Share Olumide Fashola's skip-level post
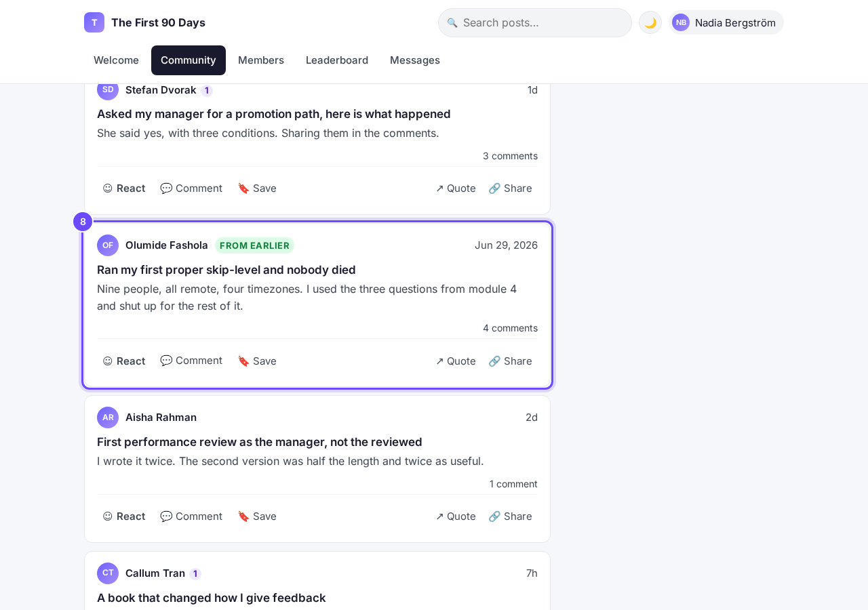This screenshot has height=610, width=868. tap(510, 361)
